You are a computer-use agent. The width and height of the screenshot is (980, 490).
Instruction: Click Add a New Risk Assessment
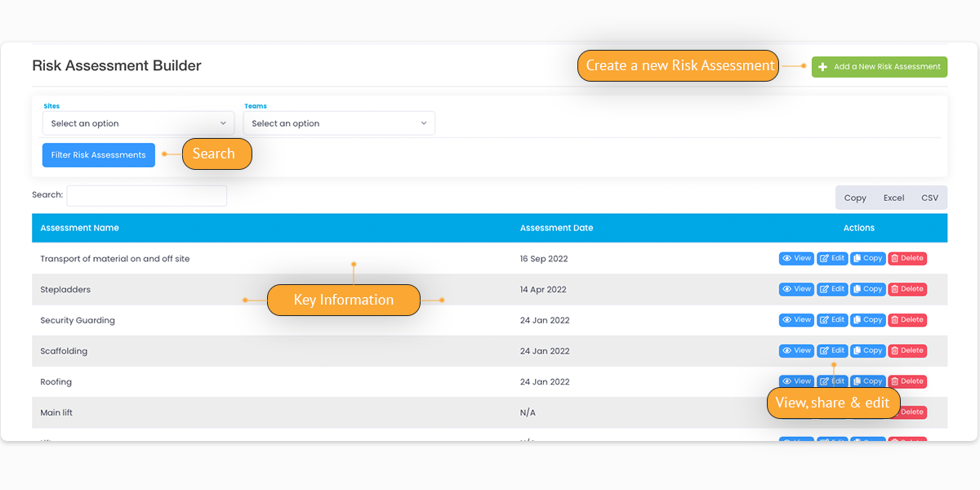tap(879, 67)
